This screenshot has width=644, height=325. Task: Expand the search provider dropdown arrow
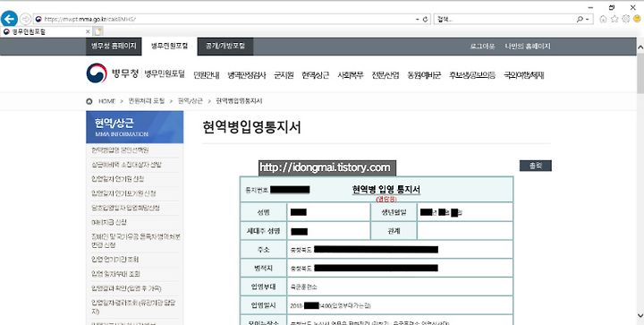(x=588, y=20)
